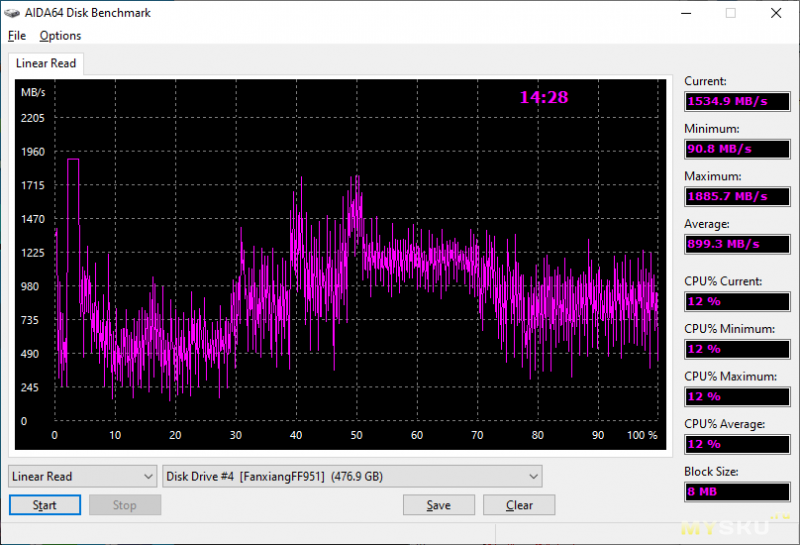Click the Current: label

click(705, 81)
